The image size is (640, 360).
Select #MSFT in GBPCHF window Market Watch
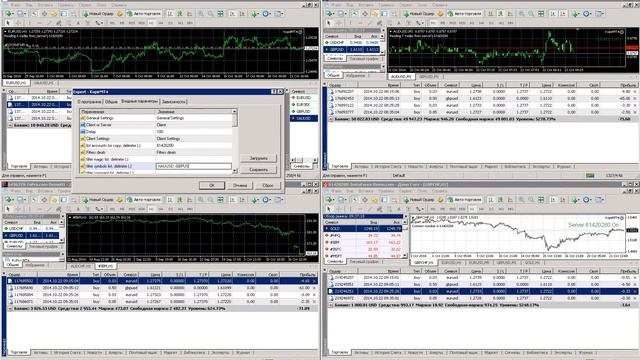pos(363,256)
